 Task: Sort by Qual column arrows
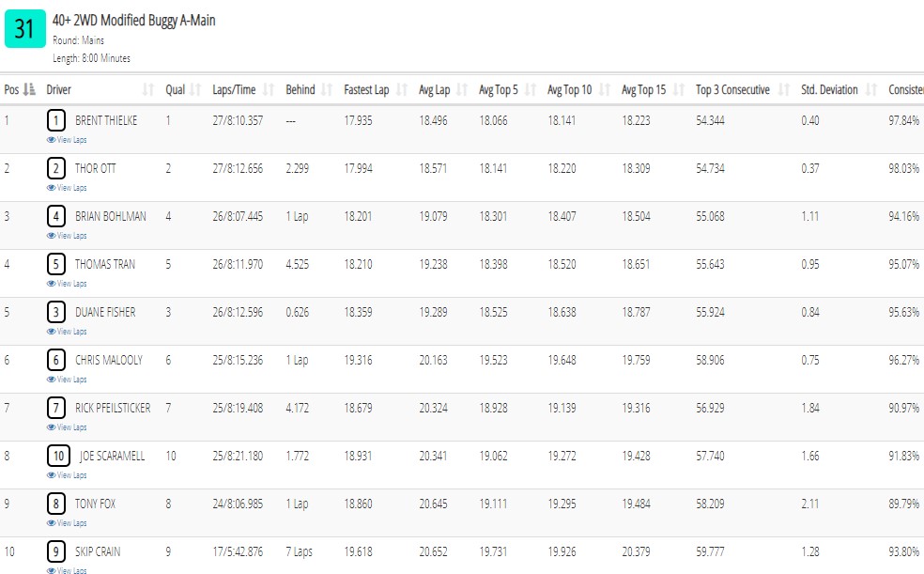[195, 89]
